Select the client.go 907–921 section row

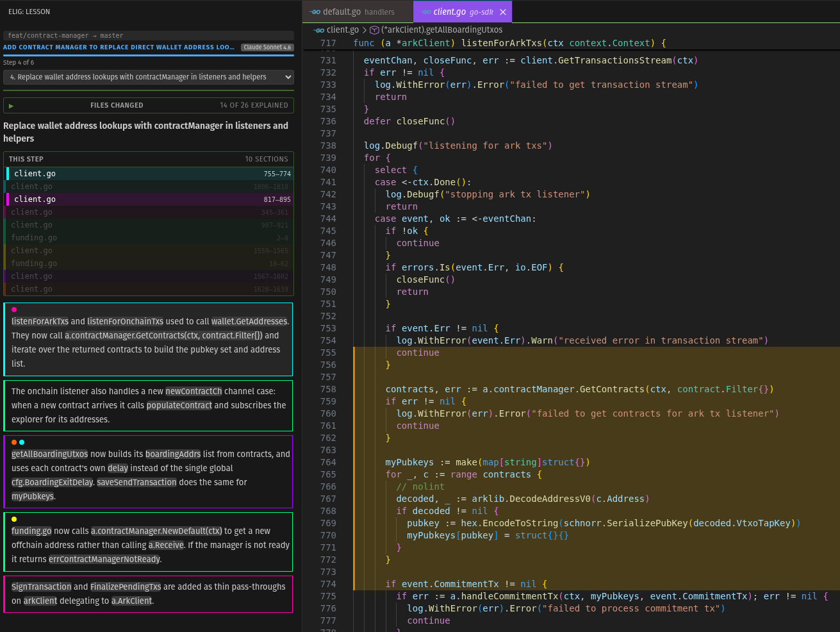pyautogui.click(x=150, y=225)
